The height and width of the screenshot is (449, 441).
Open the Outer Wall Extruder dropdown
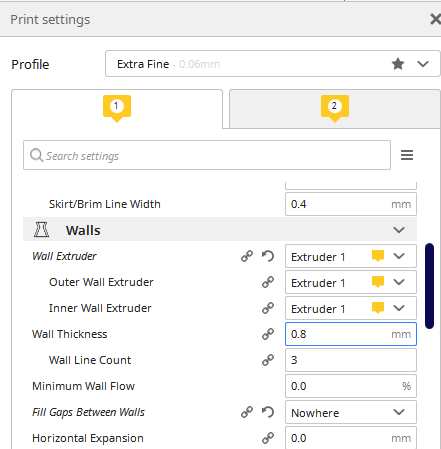pos(351,282)
